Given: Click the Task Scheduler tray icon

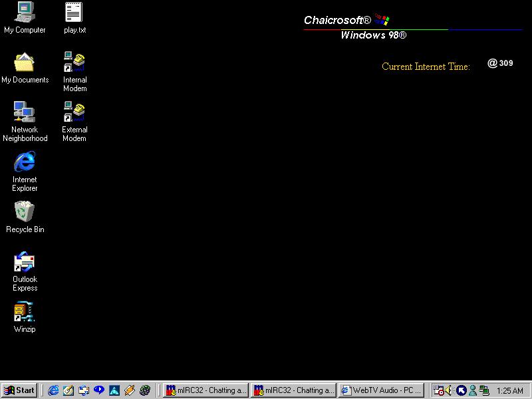Looking at the screenshot, I should (x=438, y=390).
